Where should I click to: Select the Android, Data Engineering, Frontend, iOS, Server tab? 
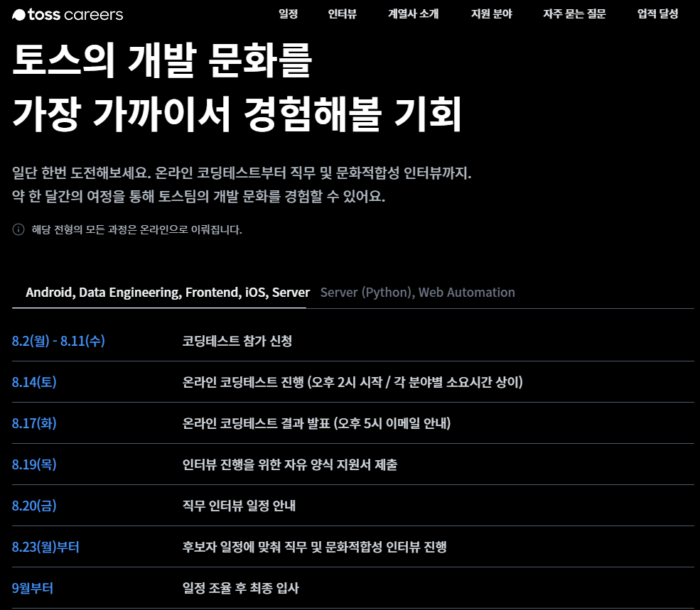168,293
